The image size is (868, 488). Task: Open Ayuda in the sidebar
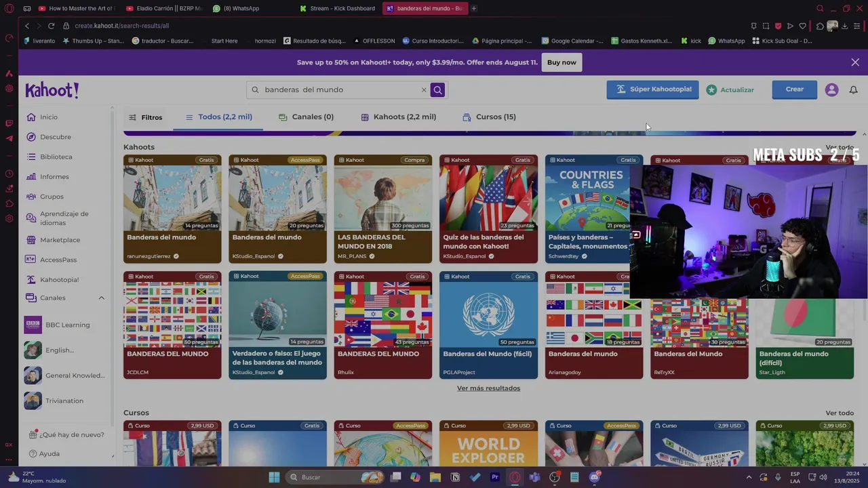click(x=45, y=453)
